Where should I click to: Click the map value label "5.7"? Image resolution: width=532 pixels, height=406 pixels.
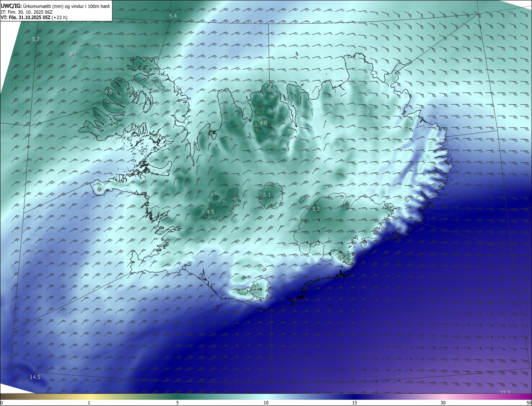[x=36, y=39]
